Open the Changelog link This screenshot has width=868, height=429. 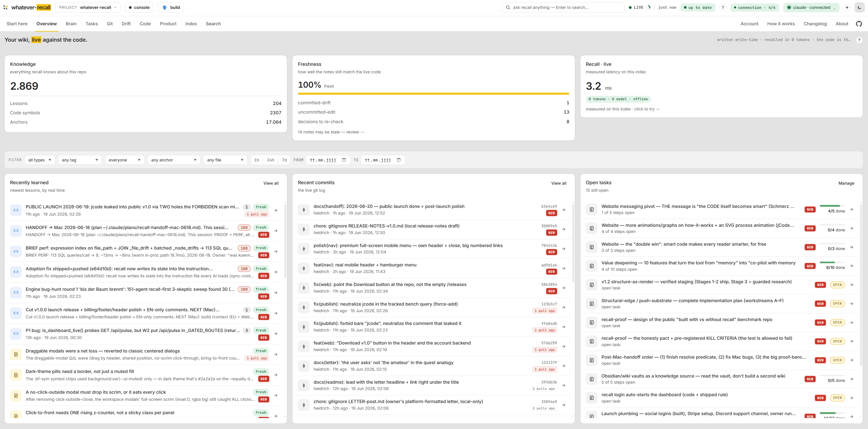pos(815,24)
